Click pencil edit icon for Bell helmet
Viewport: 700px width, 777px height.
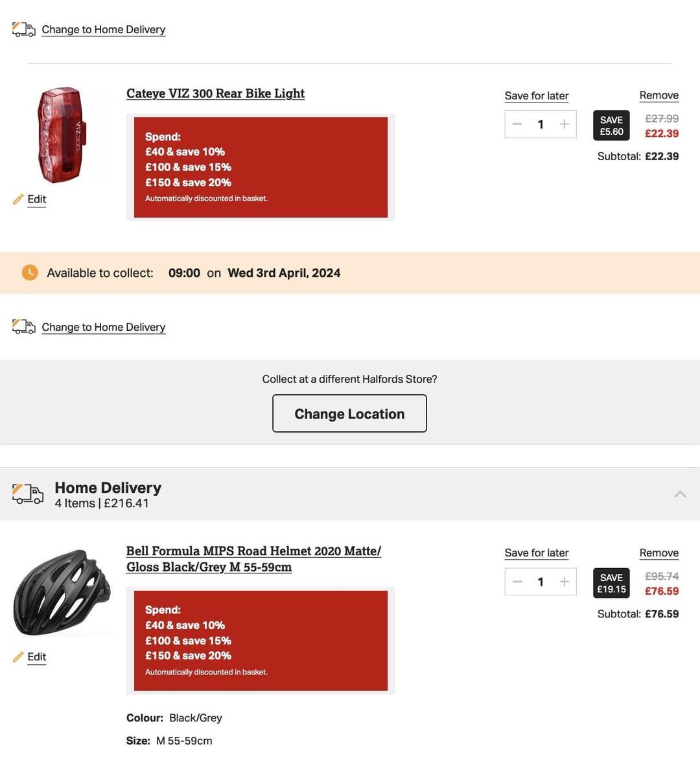click(x=18, y=656)
